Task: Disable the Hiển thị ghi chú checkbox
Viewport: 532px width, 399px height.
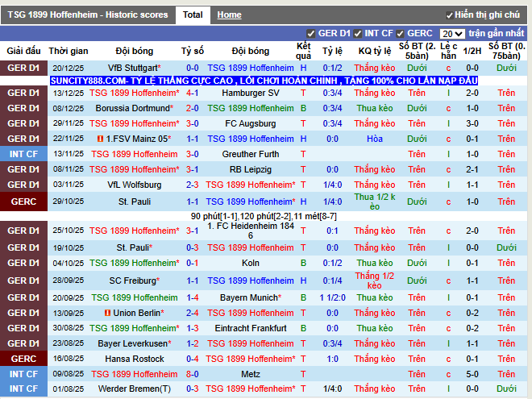Action: coord(449,15)
